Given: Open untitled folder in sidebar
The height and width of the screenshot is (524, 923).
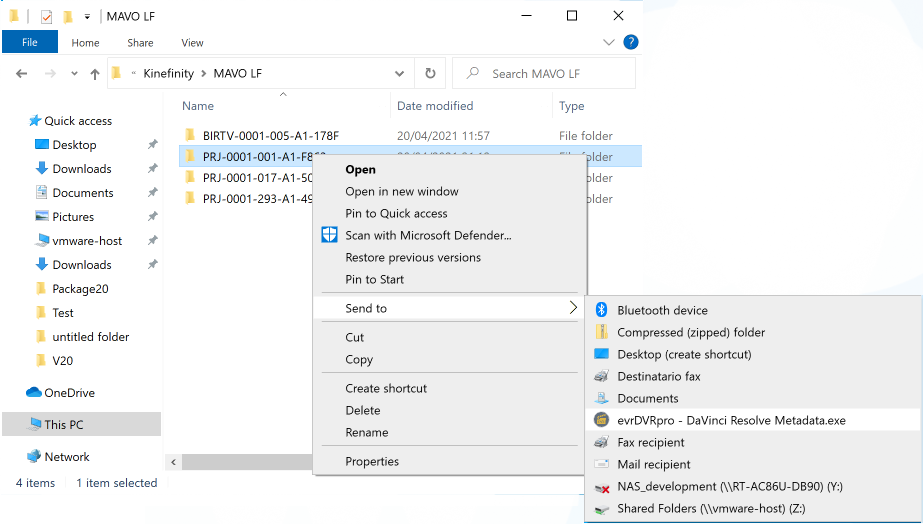Looking at the screenshot, I should coord(91,337).
